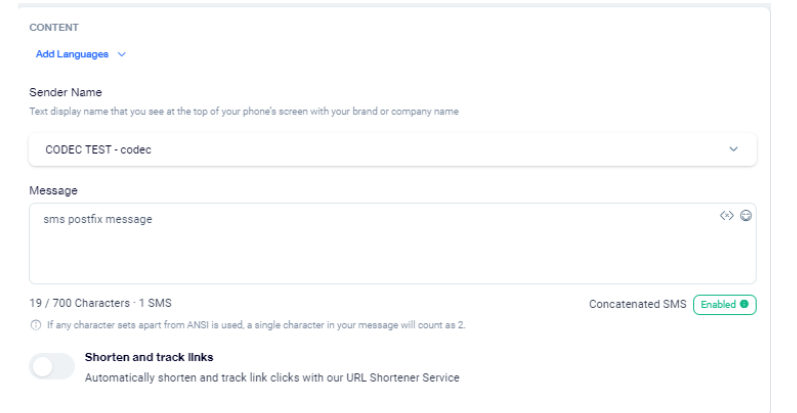This screenshot has width=797, height=413.
Task: Click the CONTENT section heading
Action: (54, 27)
